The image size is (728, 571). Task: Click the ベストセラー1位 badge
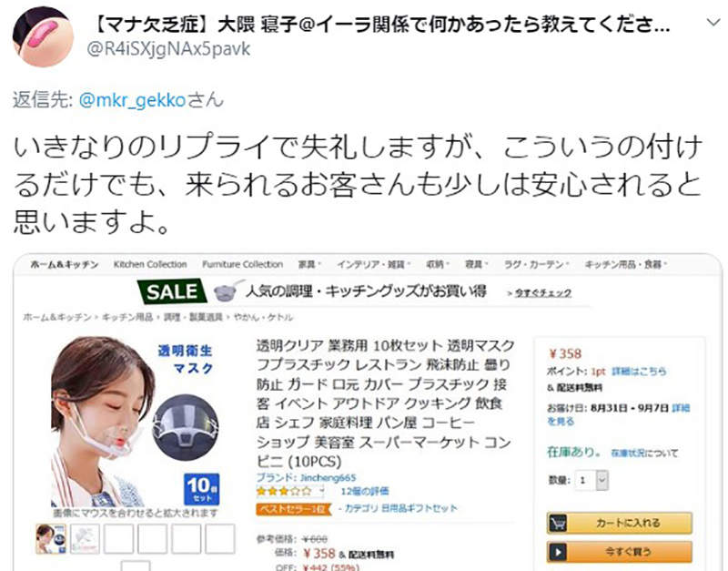pos(294,509)
